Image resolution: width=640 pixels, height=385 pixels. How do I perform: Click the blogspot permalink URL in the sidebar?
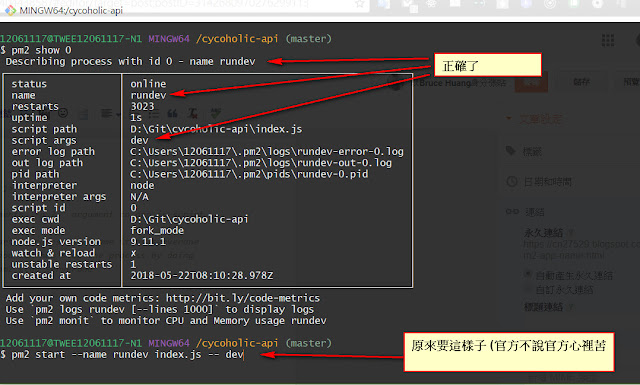click(x=581, y=249)
